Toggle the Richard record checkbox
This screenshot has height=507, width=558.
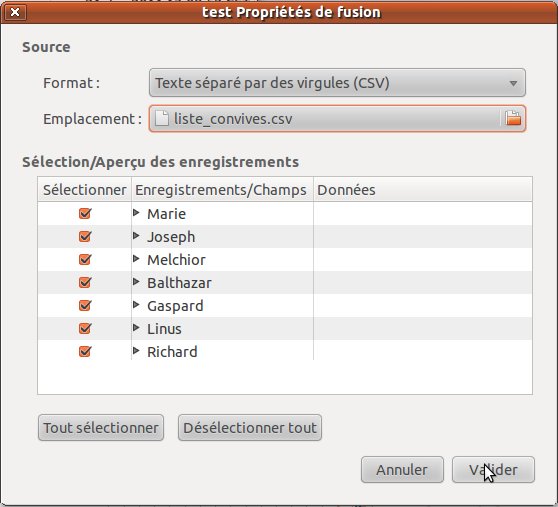pyautogui.click(x=85, y=352)
